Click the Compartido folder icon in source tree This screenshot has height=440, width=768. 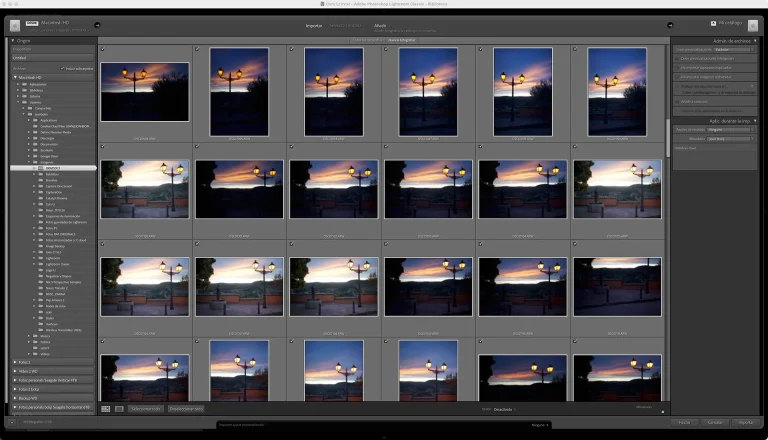pos(30,108)
